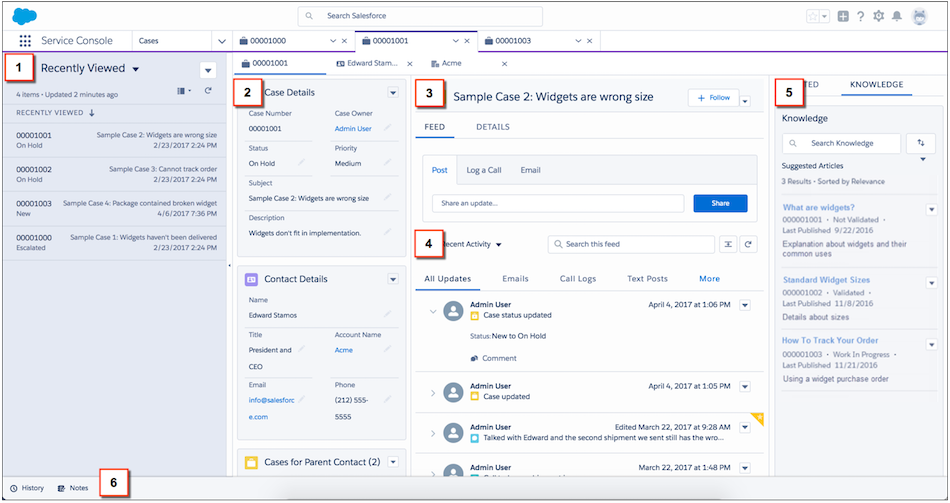Open the How To Track Your Order article
The width and height of the screenshot is (950, 503).
pyautogui.click(x=830, y=341)
